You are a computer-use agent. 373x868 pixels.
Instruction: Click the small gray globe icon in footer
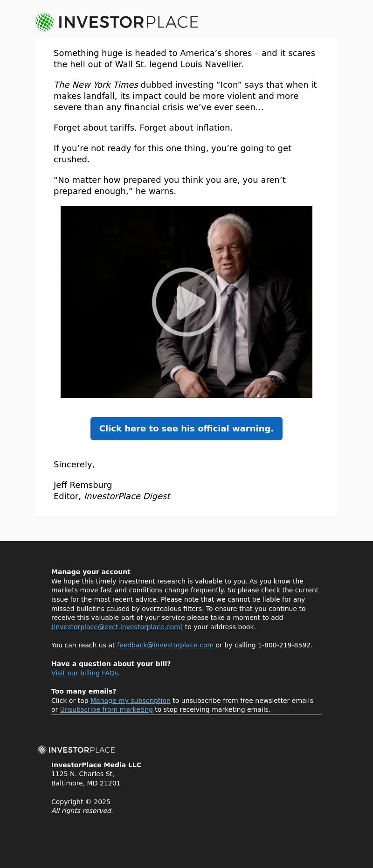tap(42, 750)
